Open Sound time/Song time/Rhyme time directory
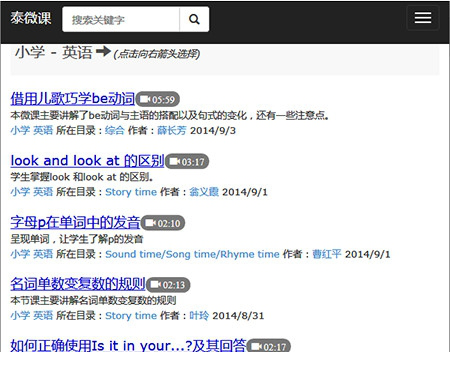The height and width of the screenshot is (366, 450). click(x=192, y=254)
